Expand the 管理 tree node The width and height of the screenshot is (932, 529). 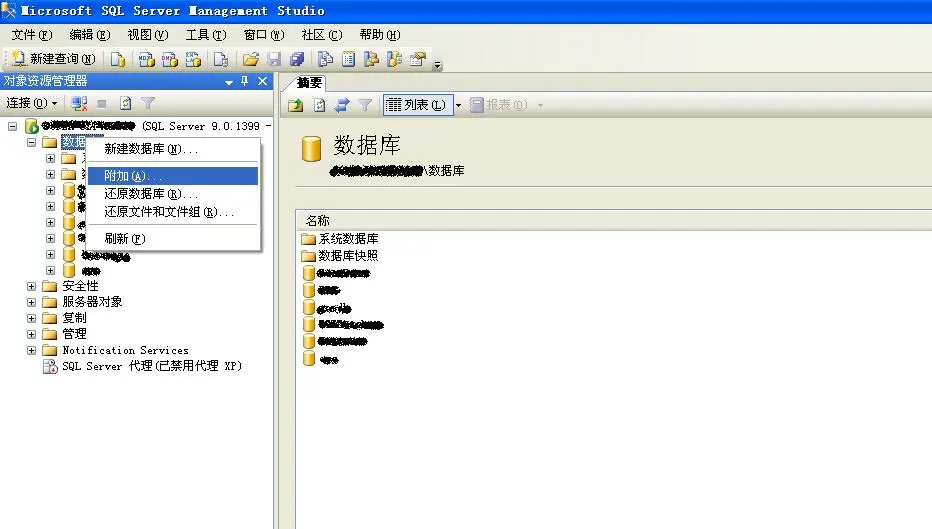[32, 335]
